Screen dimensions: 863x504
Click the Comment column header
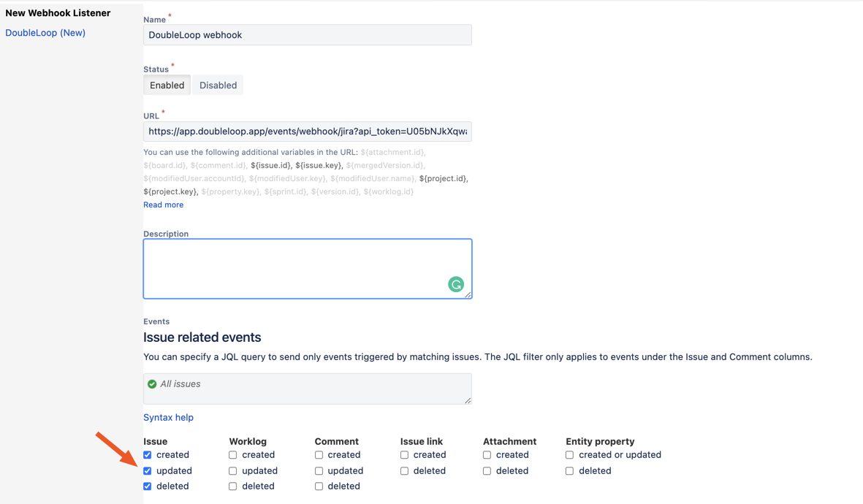[336, 441]
